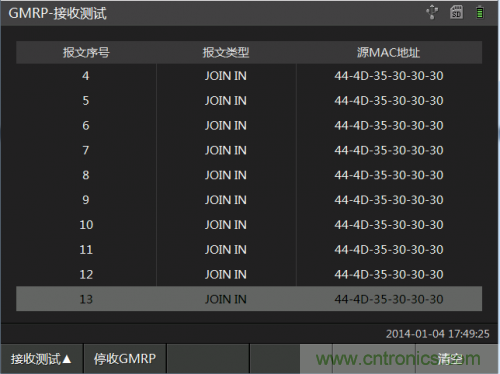500x374 pixels.
Task: Select the highlighted row number 13
Action: point(249,299)
